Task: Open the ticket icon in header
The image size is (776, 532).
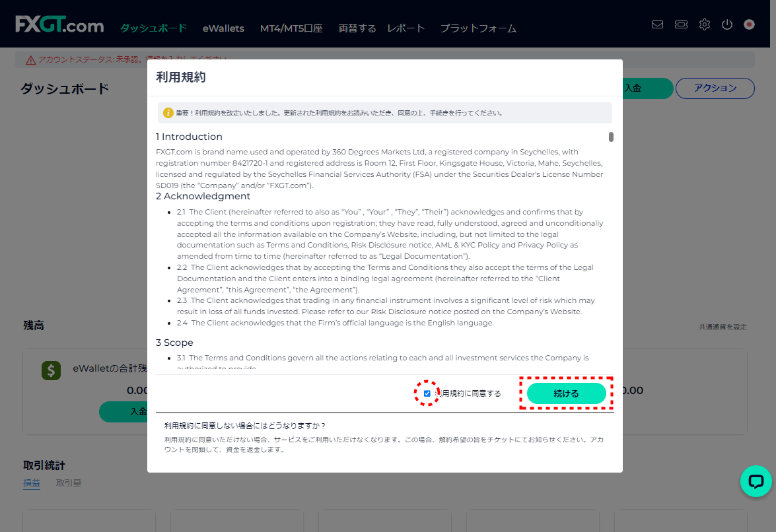Action: point(681,24)
